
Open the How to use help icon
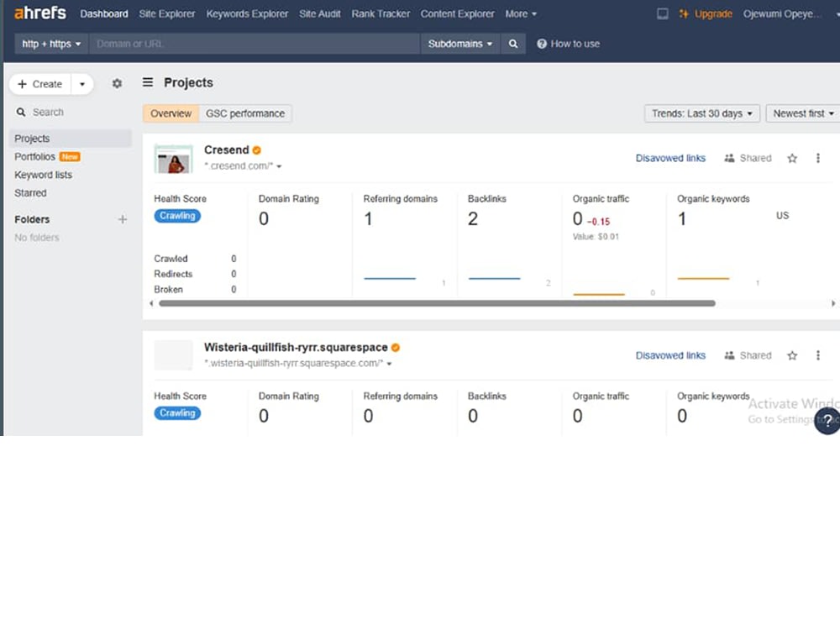click(542, 44)
